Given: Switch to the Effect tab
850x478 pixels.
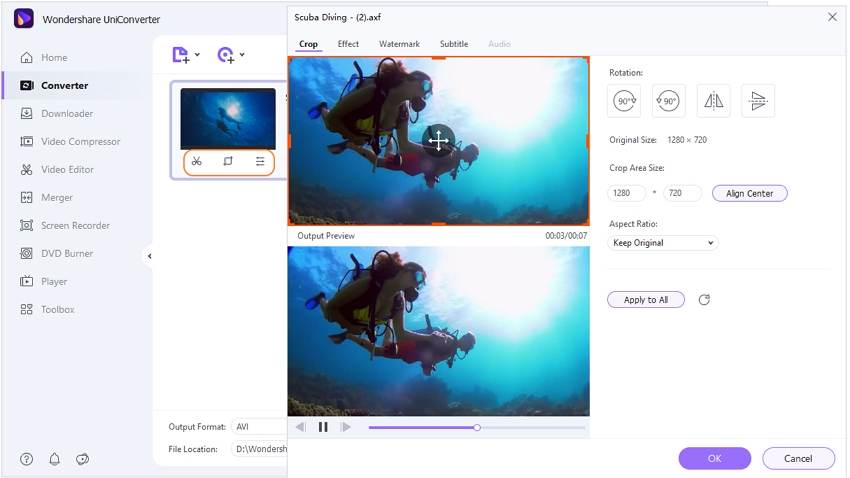Looking at the screenshot, I should [x=348, y=44].
